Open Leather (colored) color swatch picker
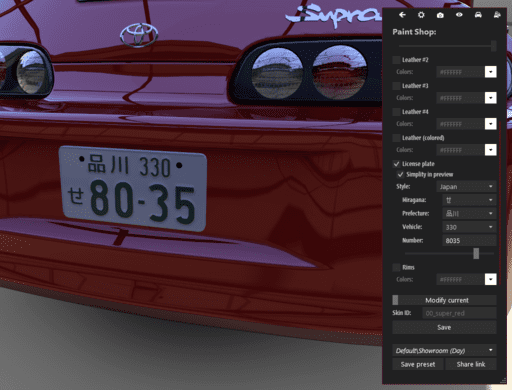 (x=490, y=150)
